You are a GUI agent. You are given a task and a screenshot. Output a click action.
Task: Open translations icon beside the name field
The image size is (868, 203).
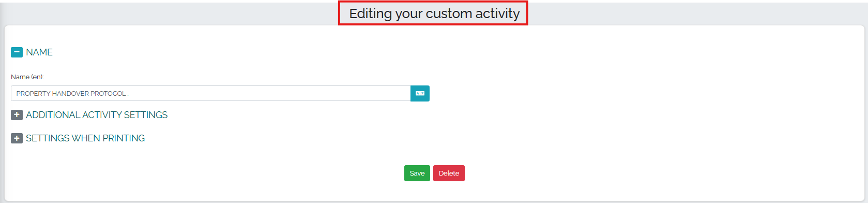(x=420, y=93)
